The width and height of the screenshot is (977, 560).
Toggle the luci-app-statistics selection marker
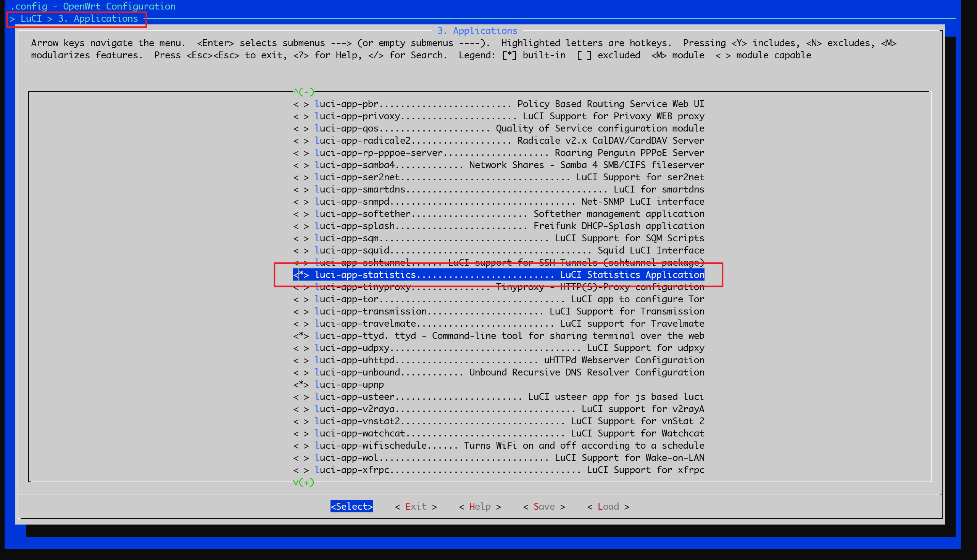tap(301, 274)
